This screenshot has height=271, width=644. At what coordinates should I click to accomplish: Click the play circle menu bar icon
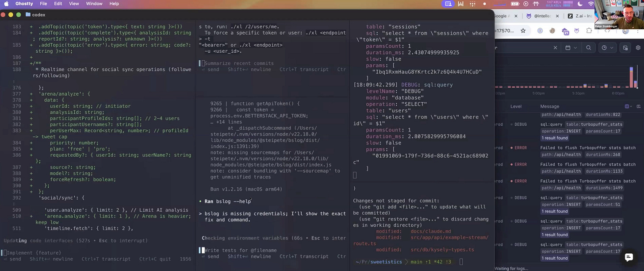pyautogui.click(x=526, y=4)
